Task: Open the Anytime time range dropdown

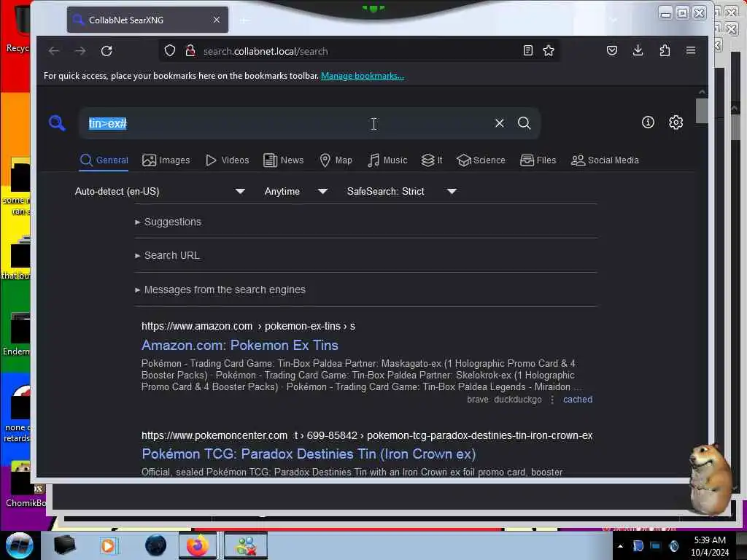Action: [296, 192]
